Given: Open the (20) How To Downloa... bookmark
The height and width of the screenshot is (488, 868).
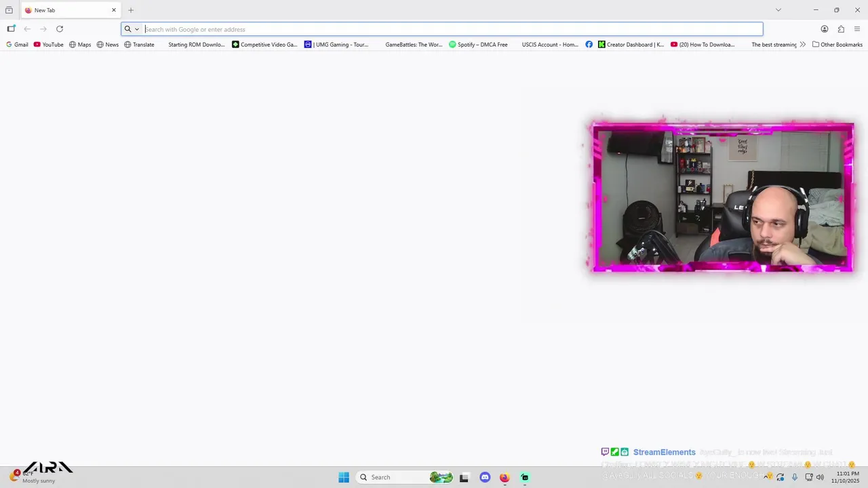Looking at the screenshot, I should pyautogui.click(x=703, y=45).
